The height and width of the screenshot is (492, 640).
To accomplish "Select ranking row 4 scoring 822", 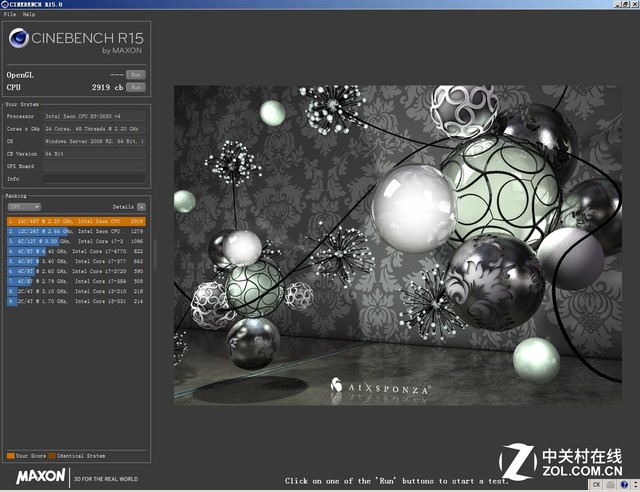I will point(76,251).
